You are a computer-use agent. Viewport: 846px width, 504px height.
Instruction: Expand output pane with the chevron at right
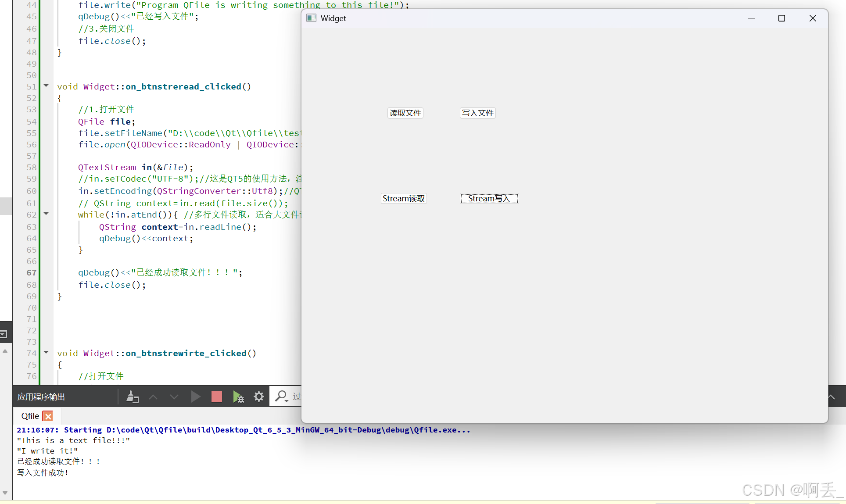point(832,397)
